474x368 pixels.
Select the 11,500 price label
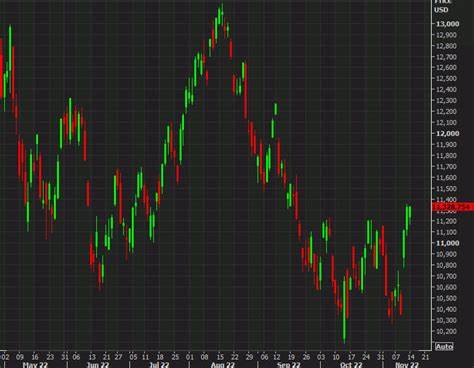tap(446, 189)
